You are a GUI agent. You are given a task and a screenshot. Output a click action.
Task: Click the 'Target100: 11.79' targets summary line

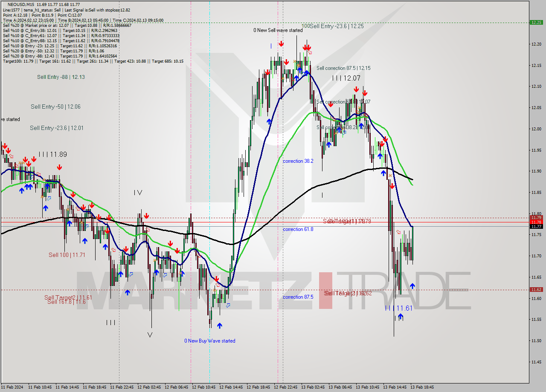coord(93,61)
